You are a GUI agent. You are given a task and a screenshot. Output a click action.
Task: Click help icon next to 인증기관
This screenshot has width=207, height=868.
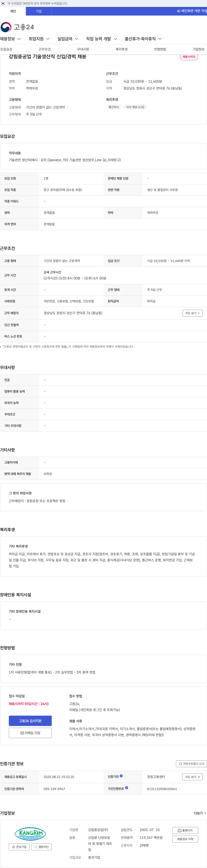click(121, 776)
